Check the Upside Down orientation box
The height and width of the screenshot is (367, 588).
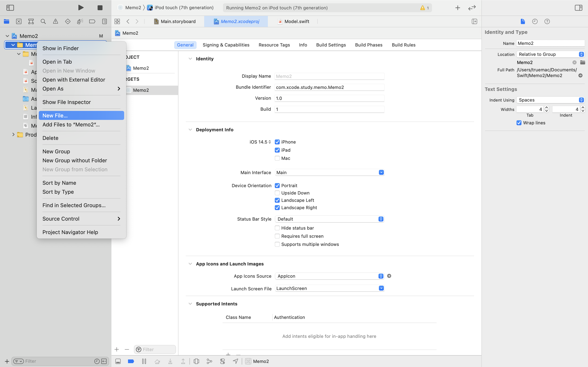277,193
